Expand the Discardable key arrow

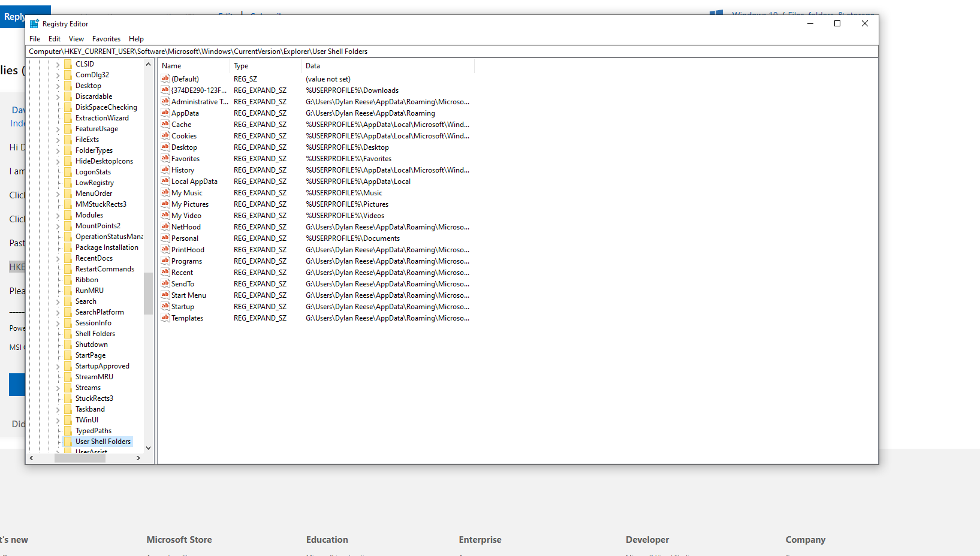pyautogui.click(x=58, y=96)
